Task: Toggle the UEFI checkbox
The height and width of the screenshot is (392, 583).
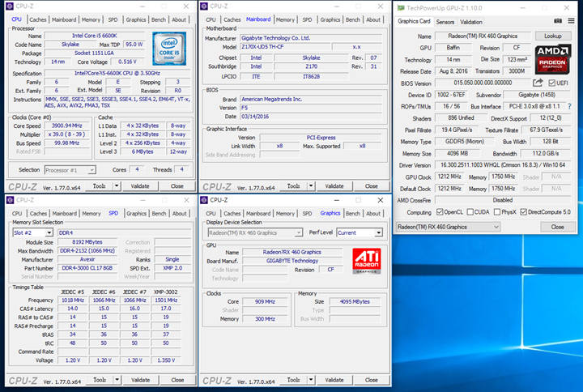Action: pos(552,83)
